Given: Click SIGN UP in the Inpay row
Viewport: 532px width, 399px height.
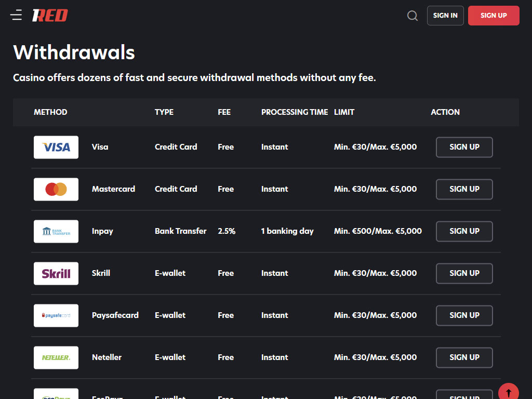Looking at the screenshot, I should point(464,231).
